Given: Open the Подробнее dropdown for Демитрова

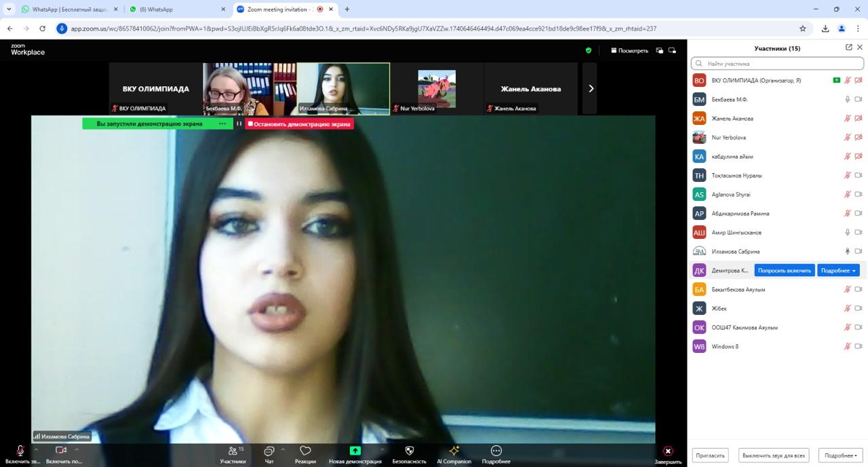Looking at the screenshot, I should point(838,270).
